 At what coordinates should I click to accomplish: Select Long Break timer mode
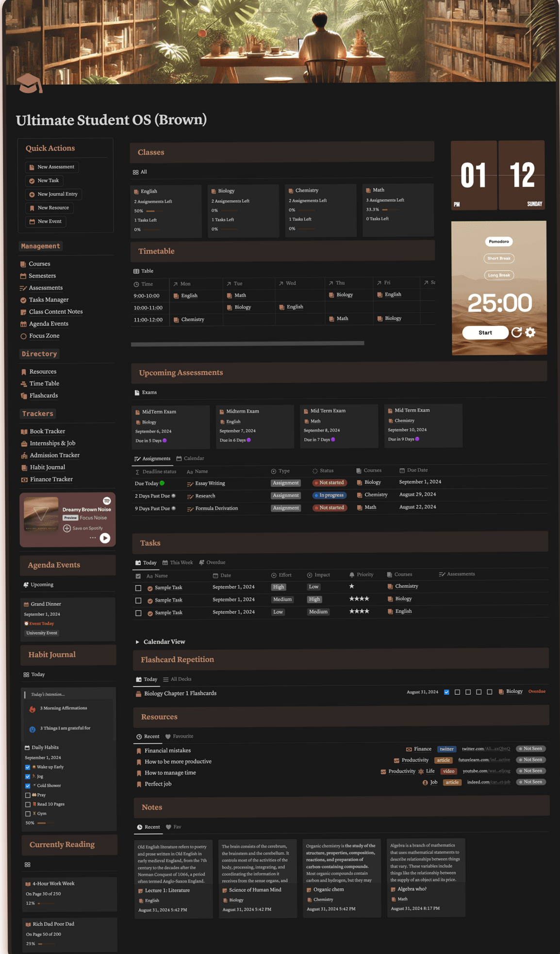coord(499,275)
